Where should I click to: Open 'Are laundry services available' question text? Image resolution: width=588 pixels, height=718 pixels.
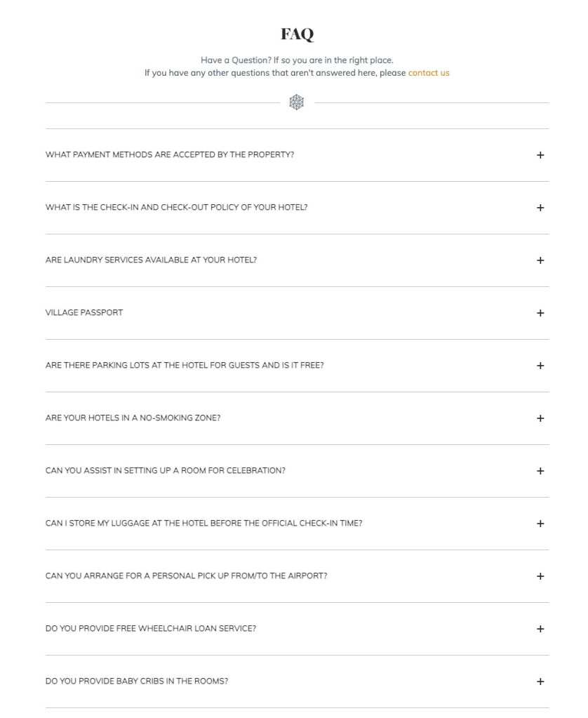[151, 260]
